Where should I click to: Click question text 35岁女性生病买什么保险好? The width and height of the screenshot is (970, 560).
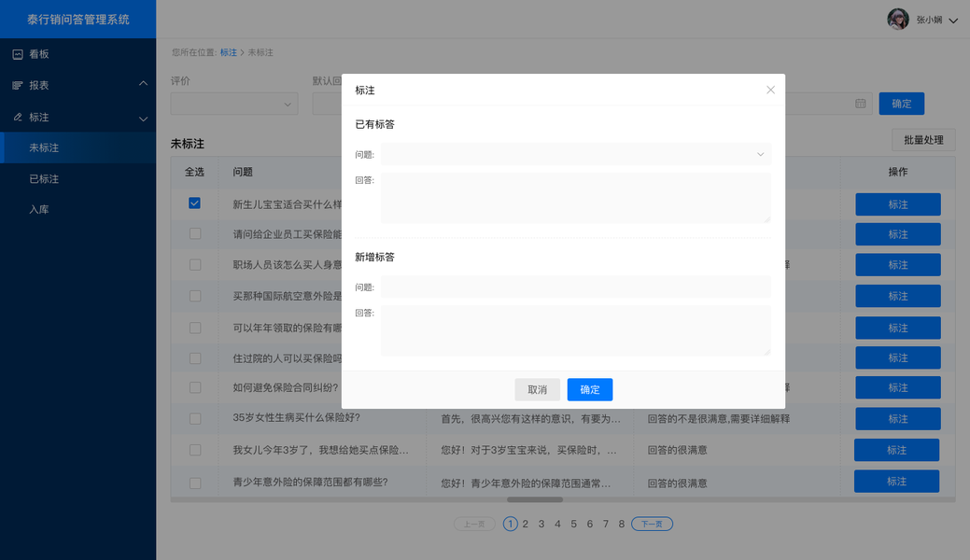296,418
